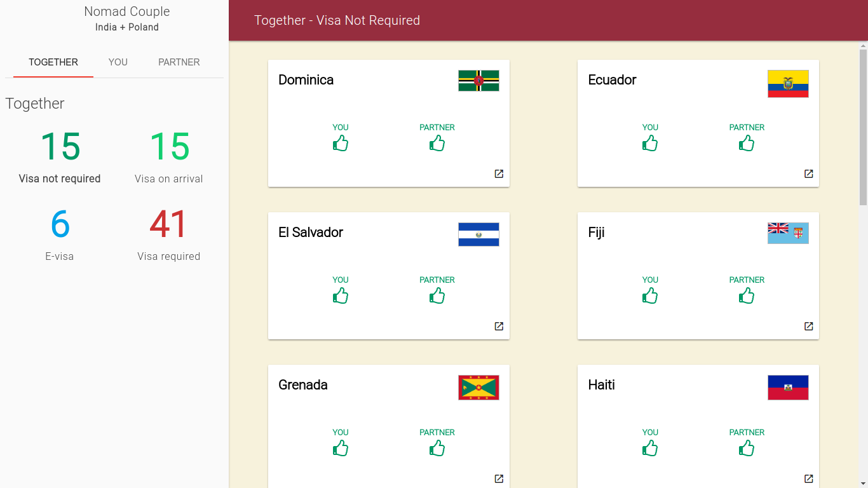Show the 15 Visa not required countries

(x=60, y=156)
